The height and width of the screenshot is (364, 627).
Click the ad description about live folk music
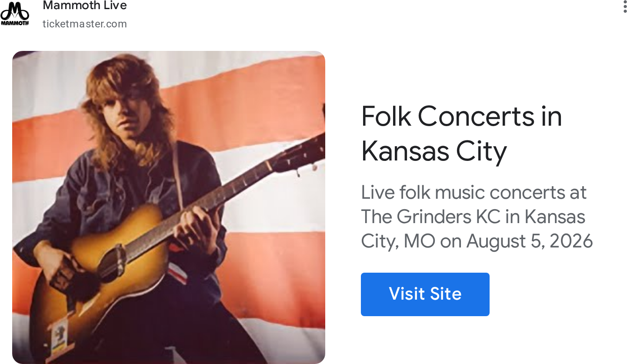coord(477,217)
